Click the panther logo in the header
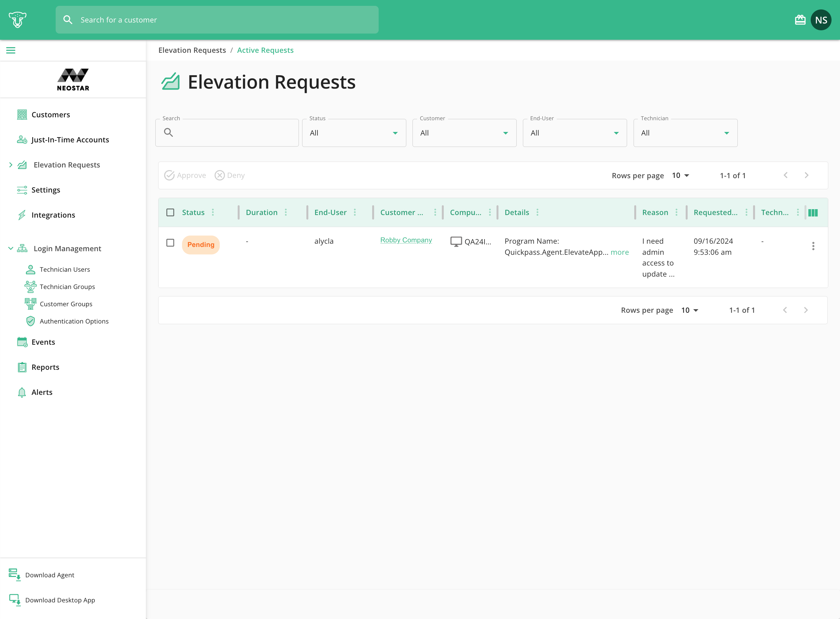Viewport: 840px width, 619px height. (17, 20)
